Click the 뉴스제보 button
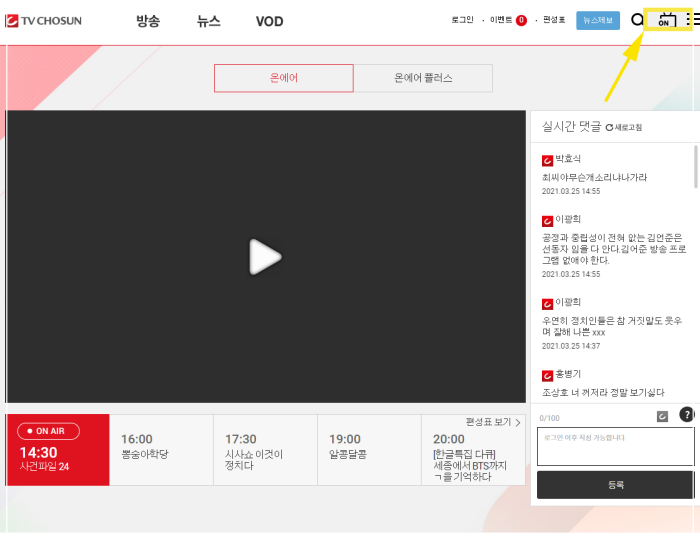 (x=598, y=21)
